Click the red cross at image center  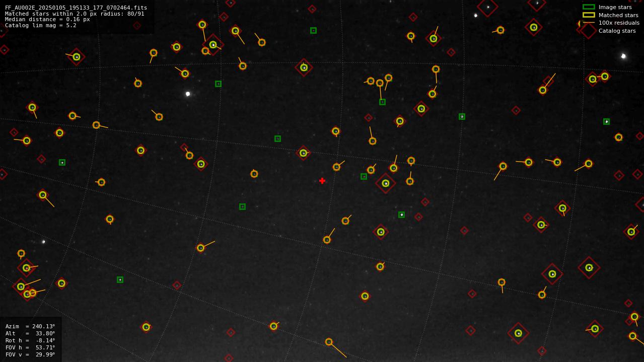pos(322,181)
